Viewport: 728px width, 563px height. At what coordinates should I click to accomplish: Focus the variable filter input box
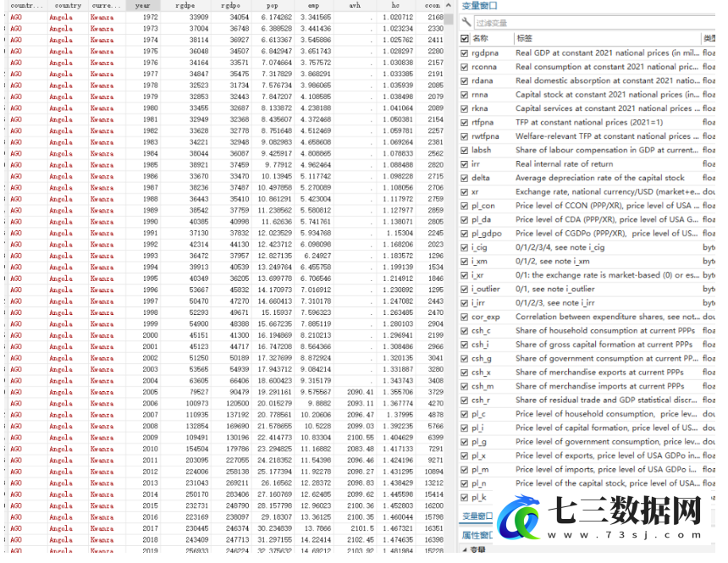[x=595, y=22]
